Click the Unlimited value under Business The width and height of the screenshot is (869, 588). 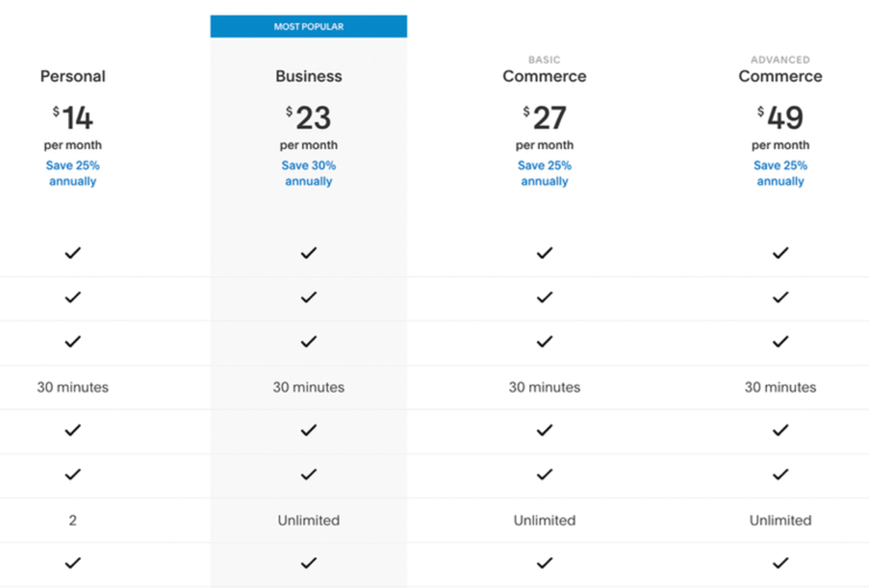point(309,520)
